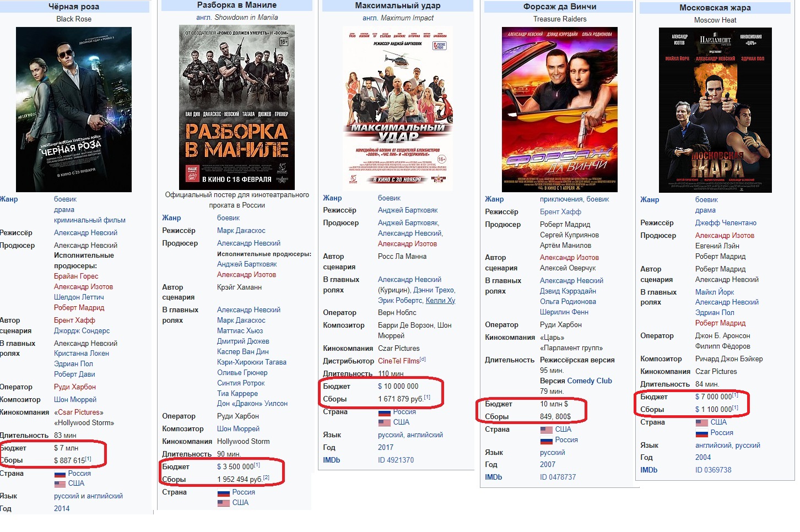Screen dimensions: 800x532
Task: Click the year 2014 link
Action: point(62,509)
